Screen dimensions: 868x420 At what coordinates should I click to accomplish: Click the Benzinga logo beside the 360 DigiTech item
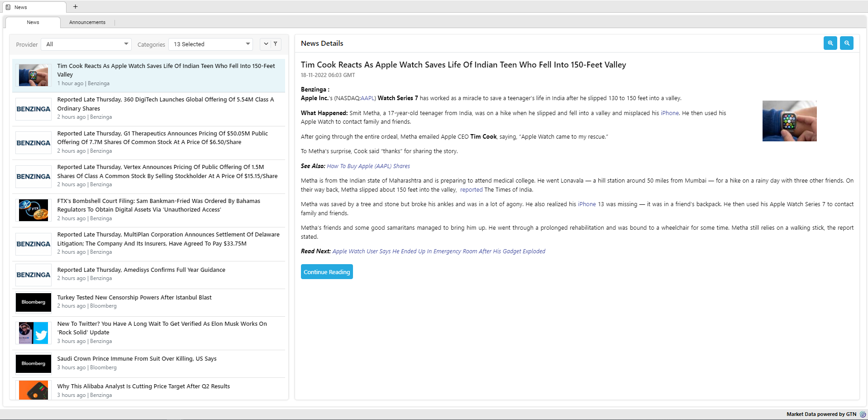point(33,109)
